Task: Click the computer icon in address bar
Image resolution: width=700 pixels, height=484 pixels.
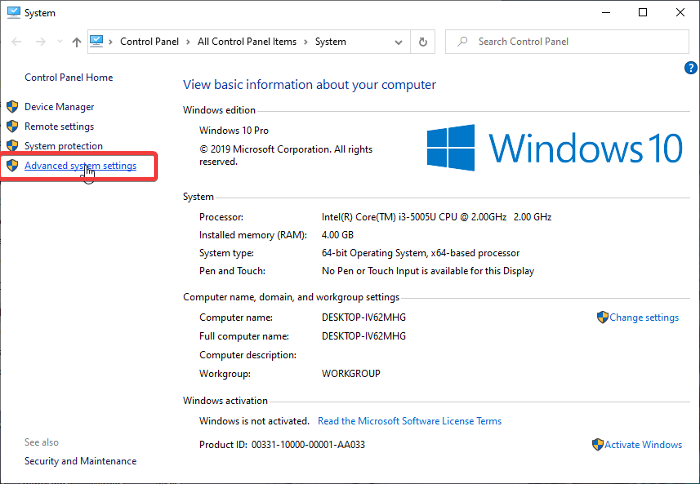Action: tap(97, 42)
